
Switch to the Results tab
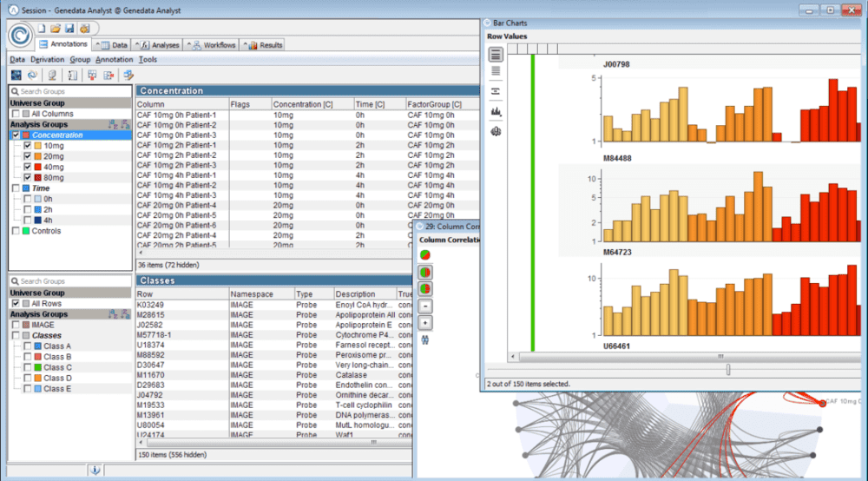click(x=270, y=44)
